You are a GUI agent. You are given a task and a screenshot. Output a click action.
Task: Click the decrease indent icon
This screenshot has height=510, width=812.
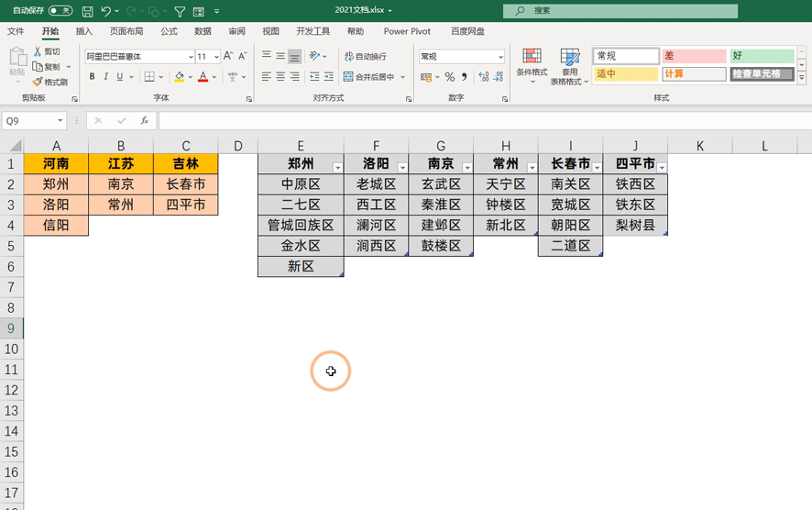[x=314, y=77]
